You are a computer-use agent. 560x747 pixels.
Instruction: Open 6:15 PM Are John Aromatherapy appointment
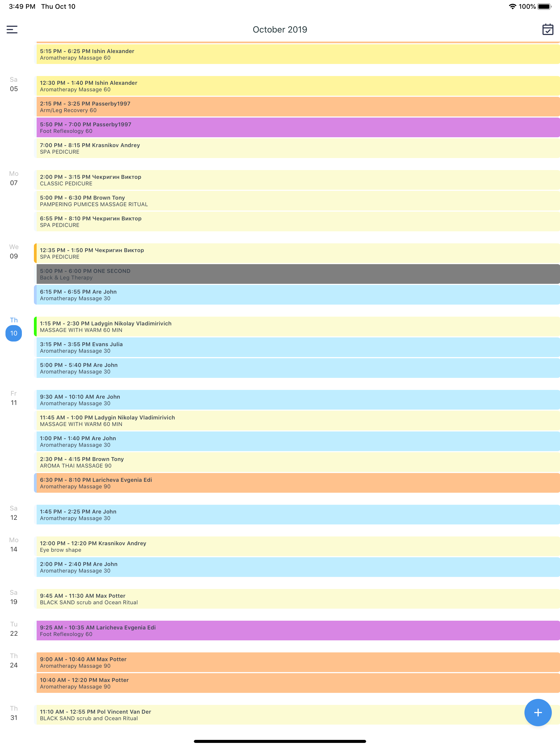point(297,295)
